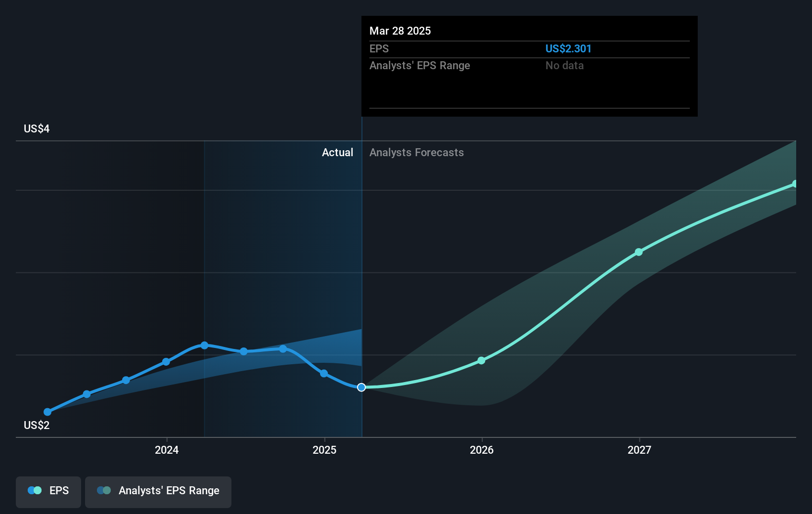Viewport: 812px width, 514px height.
Task: Click the 2026 forecast EPS data point
Action: click(481, 361)
